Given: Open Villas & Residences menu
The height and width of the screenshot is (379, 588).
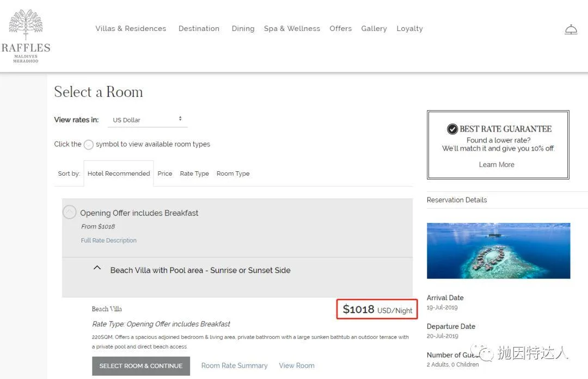Looking at the screenshot, I should tap(131, 29).
